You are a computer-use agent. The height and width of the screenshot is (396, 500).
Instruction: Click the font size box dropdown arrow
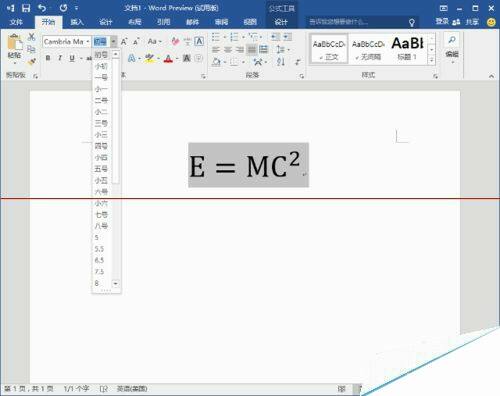point(113,42)
